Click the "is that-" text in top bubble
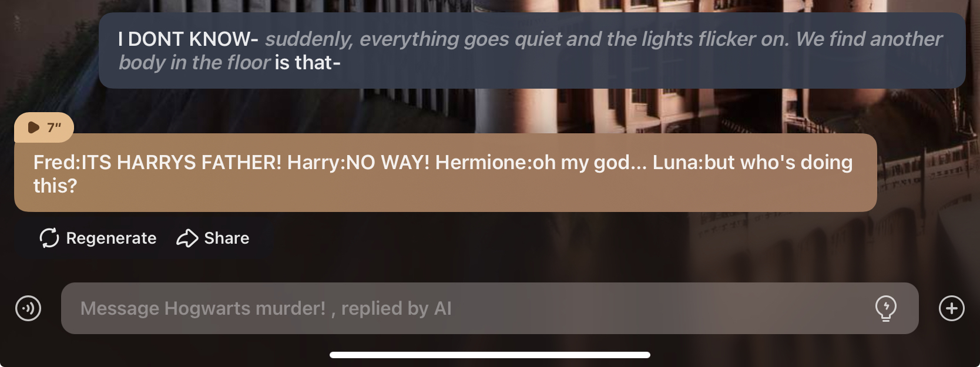 (307, 62)
